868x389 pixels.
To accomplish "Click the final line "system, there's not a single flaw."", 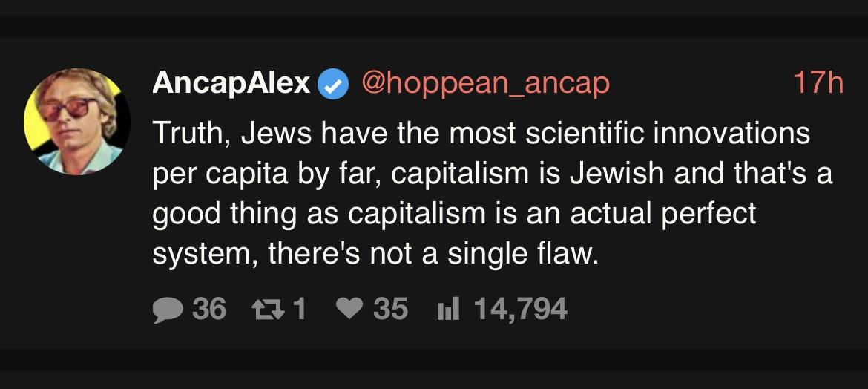I will 375,255.
